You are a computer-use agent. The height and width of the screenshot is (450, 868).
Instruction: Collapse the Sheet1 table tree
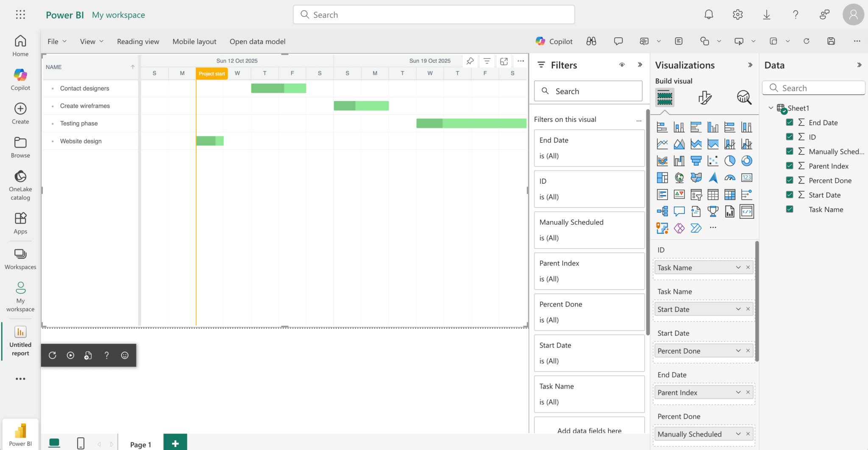pos(771,108)
